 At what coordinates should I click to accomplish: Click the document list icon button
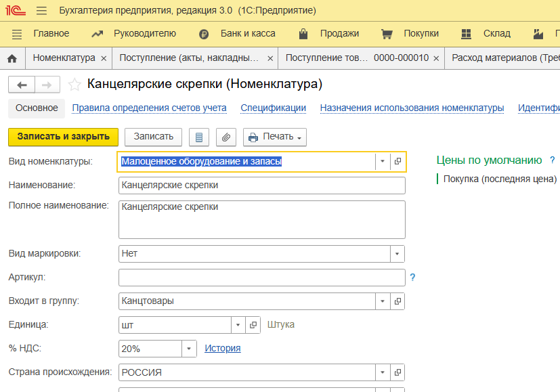coord(198,137)
